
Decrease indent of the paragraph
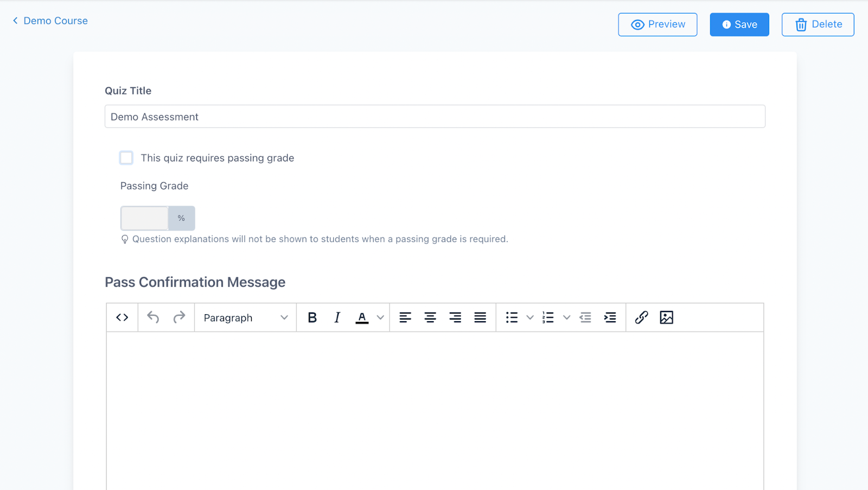click(x=585, y=317)
